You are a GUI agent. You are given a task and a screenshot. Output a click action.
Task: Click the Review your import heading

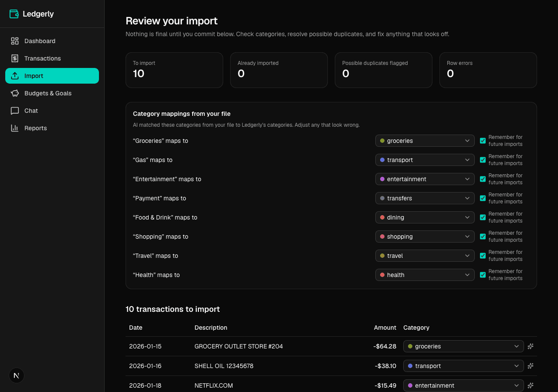click(x=172, y=21)
